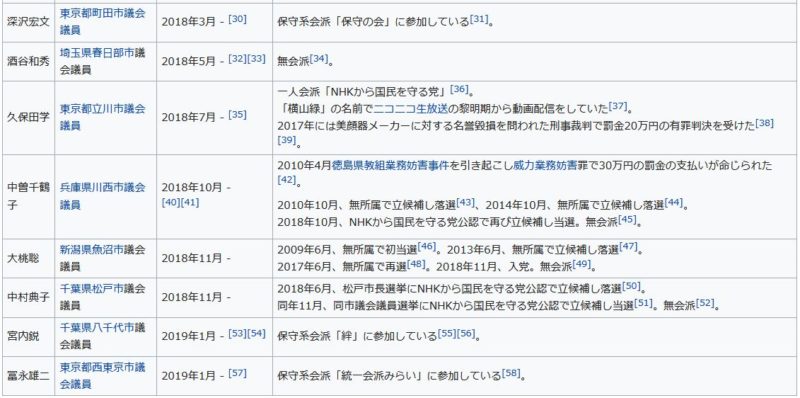Click the text 保守系会派「絆」に参加している

pyautogui.click(x=357, y=337)
